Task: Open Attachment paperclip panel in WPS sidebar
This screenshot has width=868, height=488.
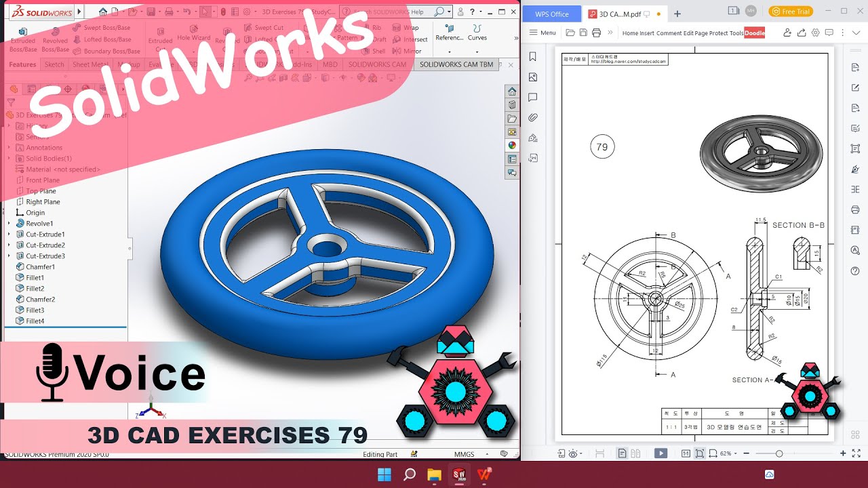Action: click(533, 117)
